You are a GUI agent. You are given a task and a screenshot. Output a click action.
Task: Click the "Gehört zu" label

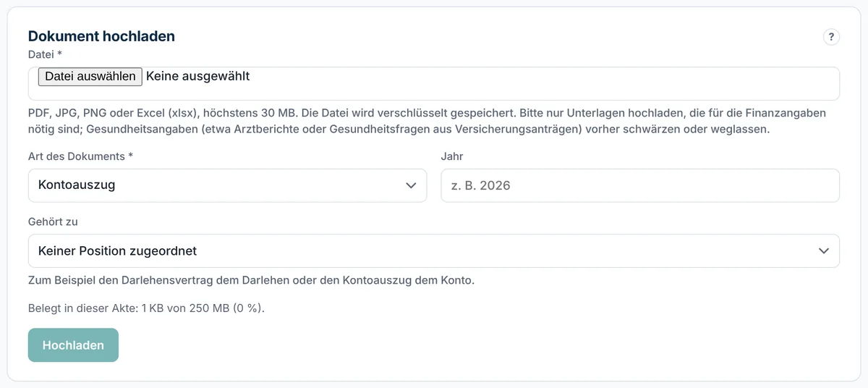click(53, 222)
